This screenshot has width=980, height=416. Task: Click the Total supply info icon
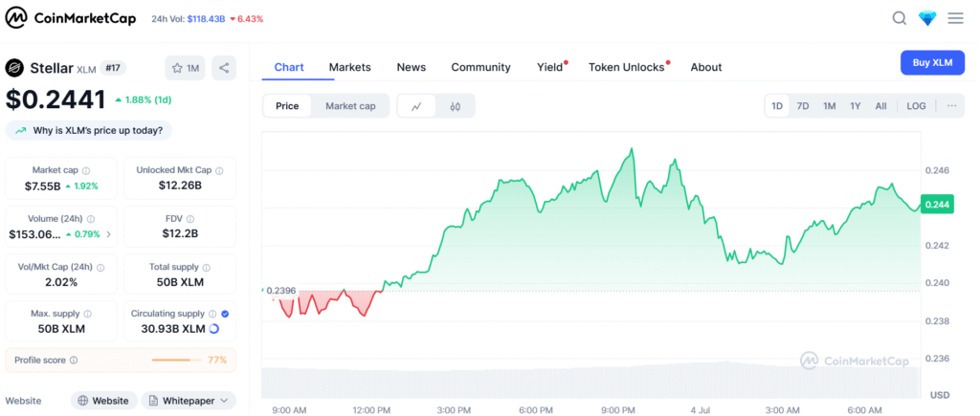(207, 268)
